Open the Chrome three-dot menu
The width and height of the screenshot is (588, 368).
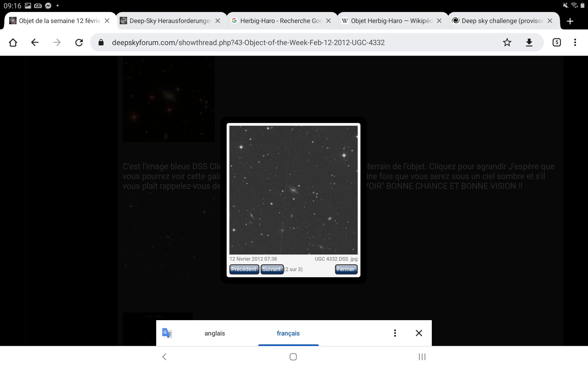coord(575,42)
